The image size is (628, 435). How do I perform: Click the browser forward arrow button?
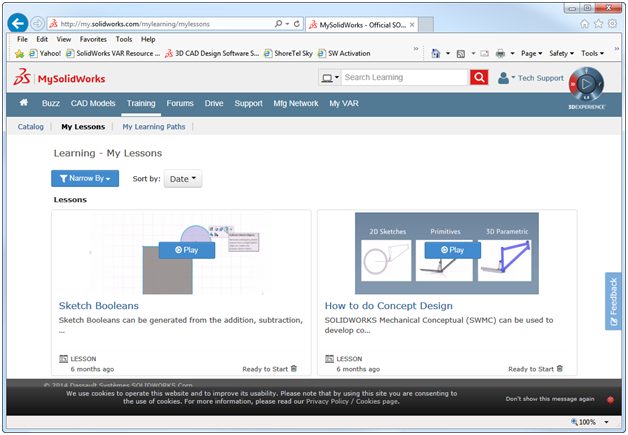pos(37,24)
